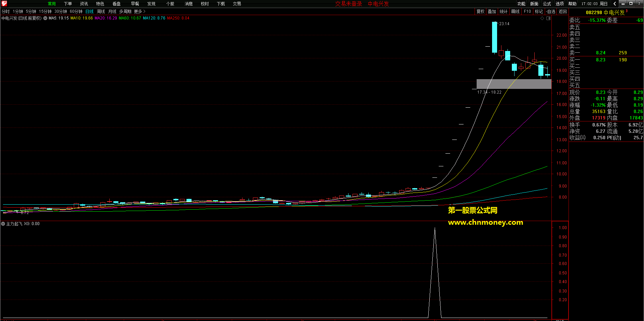Expand the MA indicator dropdown circle

45,18
